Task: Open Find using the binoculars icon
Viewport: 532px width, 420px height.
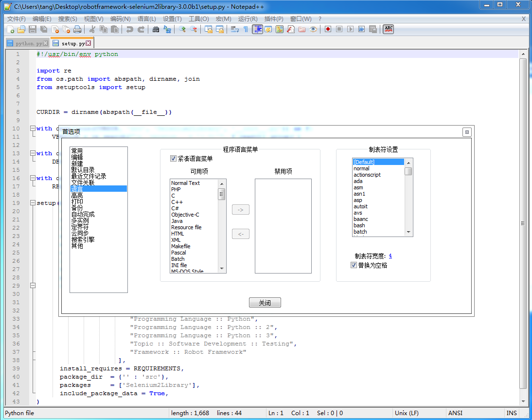Action: (x=156, y=29)
